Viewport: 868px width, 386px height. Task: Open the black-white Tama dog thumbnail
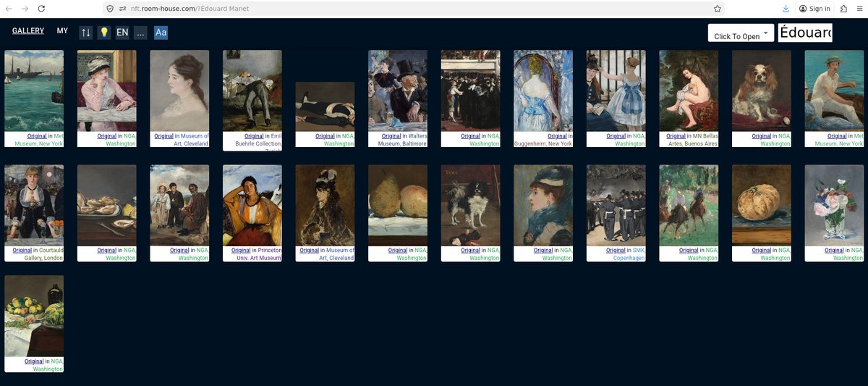point(470,206)
